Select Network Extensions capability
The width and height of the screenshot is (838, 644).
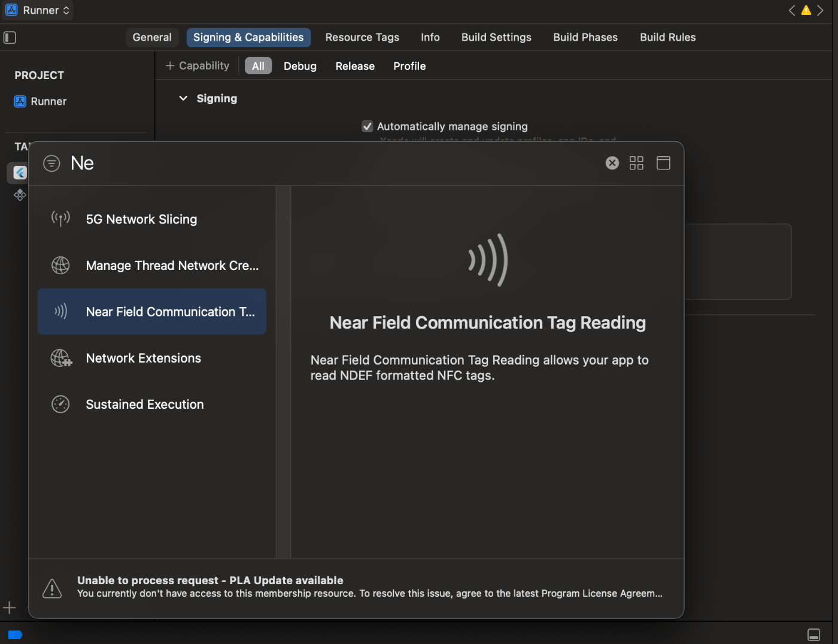152,358
